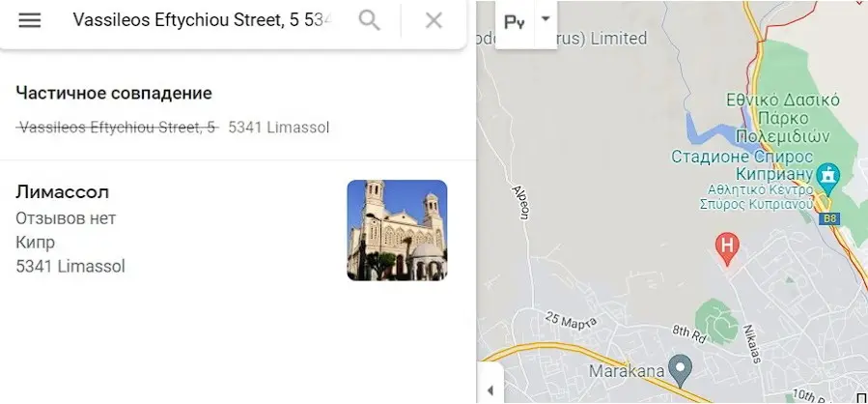The image size is (868, 404).
Task: Click the teal stadium landmark icon
Action: click(828, 175)
